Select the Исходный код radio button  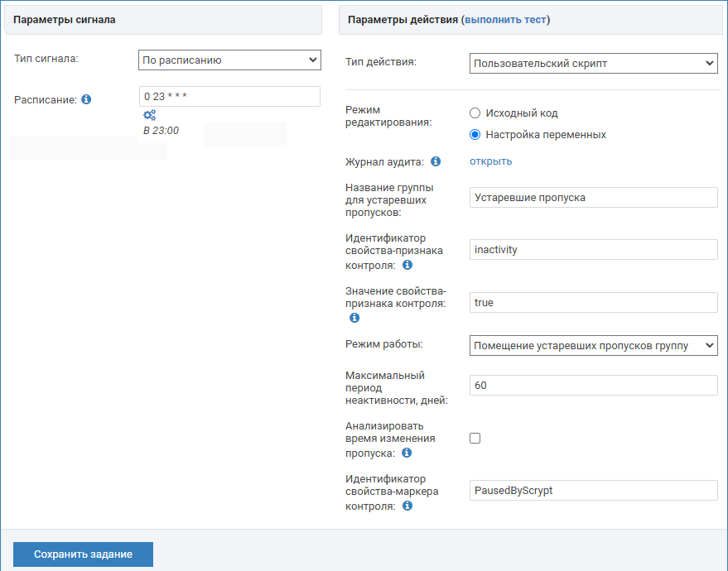(475, 113)
